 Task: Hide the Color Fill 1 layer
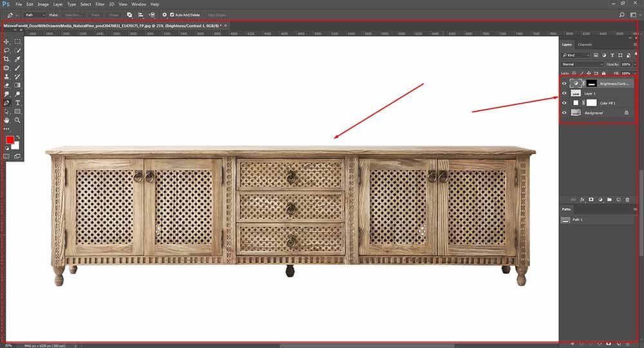(x=564, y=103)
